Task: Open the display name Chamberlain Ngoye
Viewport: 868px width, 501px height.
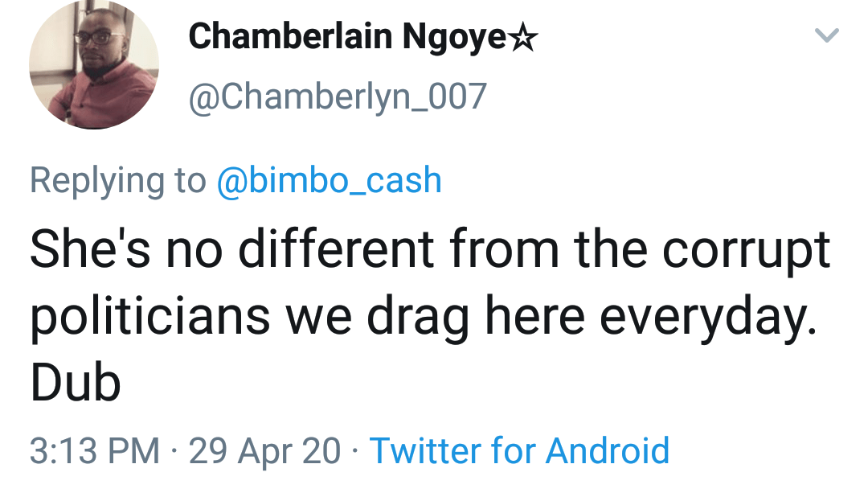Action: point(347,37)
